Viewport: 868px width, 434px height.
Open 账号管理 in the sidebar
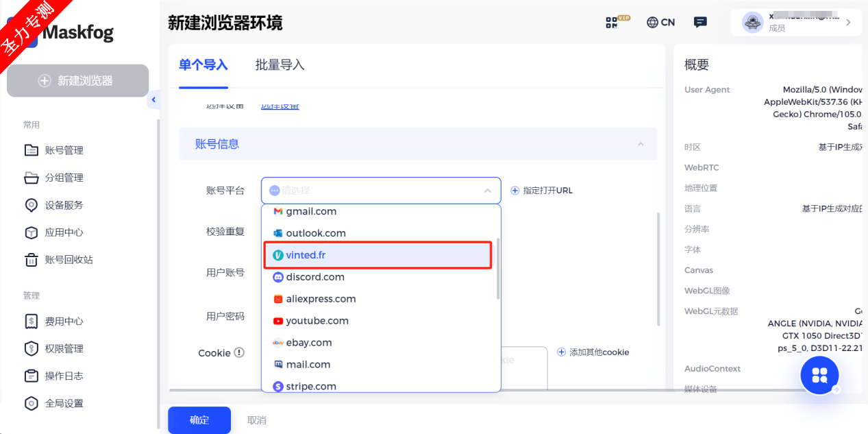pos(54,150)
